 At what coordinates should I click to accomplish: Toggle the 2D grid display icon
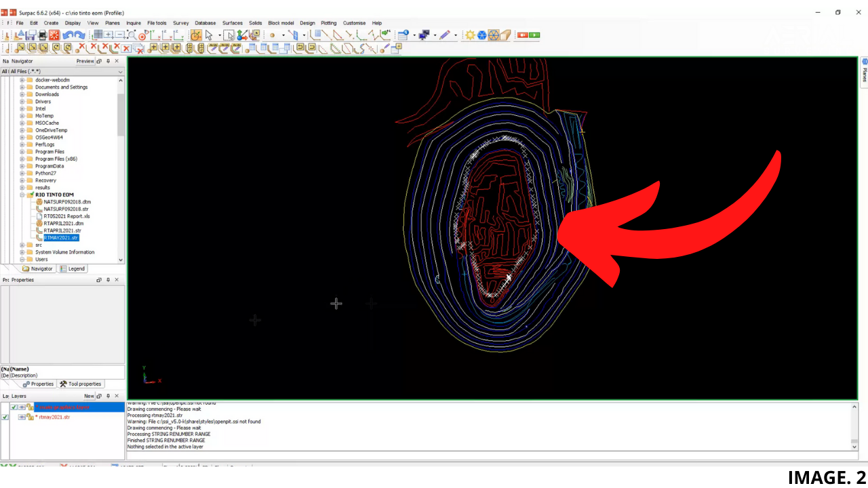click(98, 35)
